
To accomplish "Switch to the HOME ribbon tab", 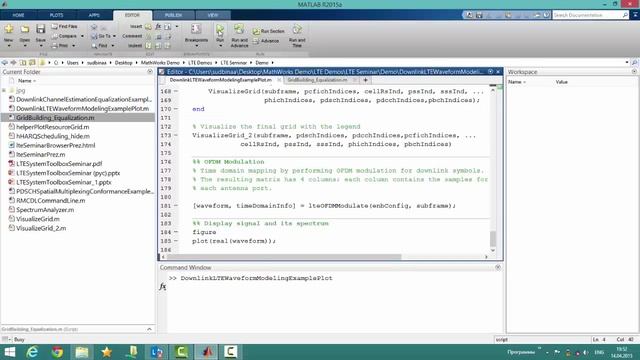I will pos(18,15).
